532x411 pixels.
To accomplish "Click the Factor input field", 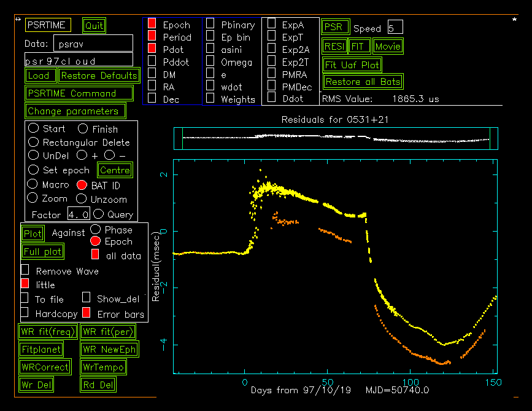I will [78, 214].
